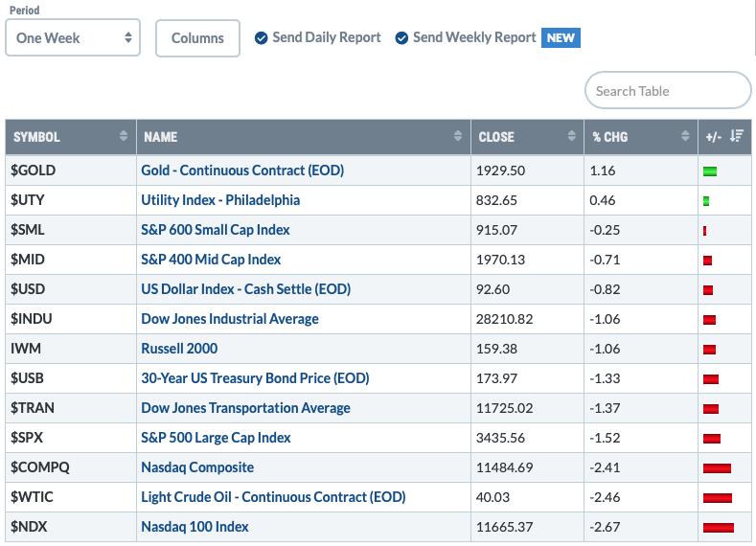Sort table by NAME column arrows
The image size is (756, 546).
pos(458,136)
